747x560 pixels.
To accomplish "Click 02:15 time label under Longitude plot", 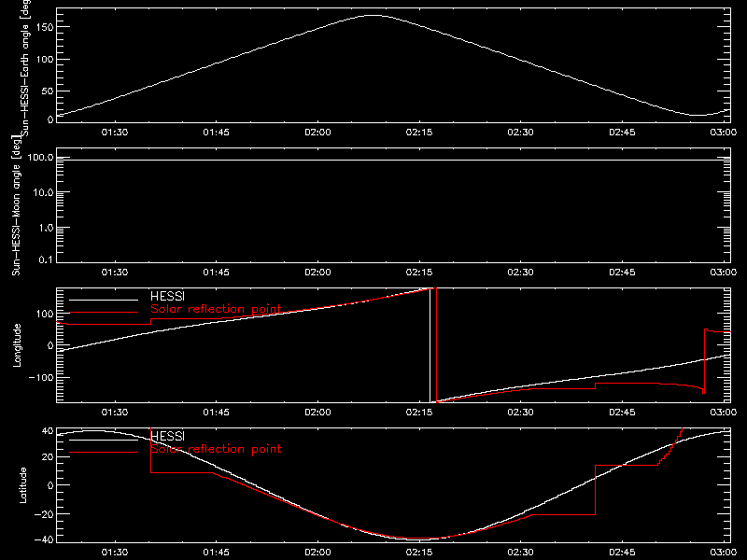I will click(419, 413).
